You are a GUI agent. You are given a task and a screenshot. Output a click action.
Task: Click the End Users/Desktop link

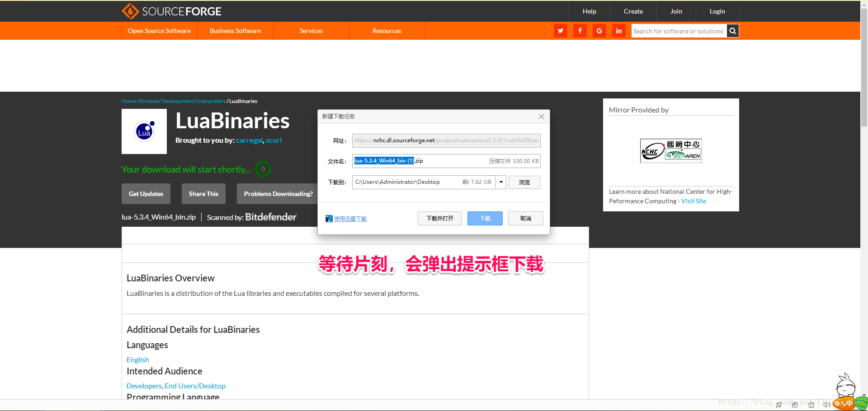195,386
